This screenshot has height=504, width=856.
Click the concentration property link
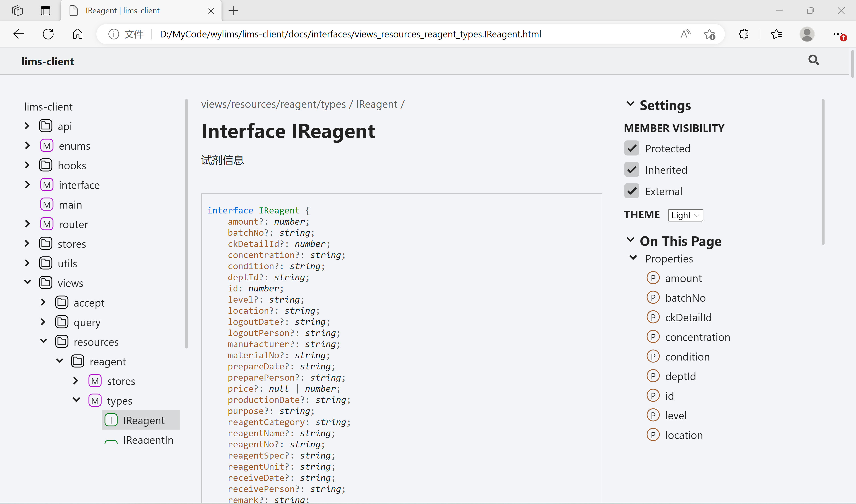(697, 337)
